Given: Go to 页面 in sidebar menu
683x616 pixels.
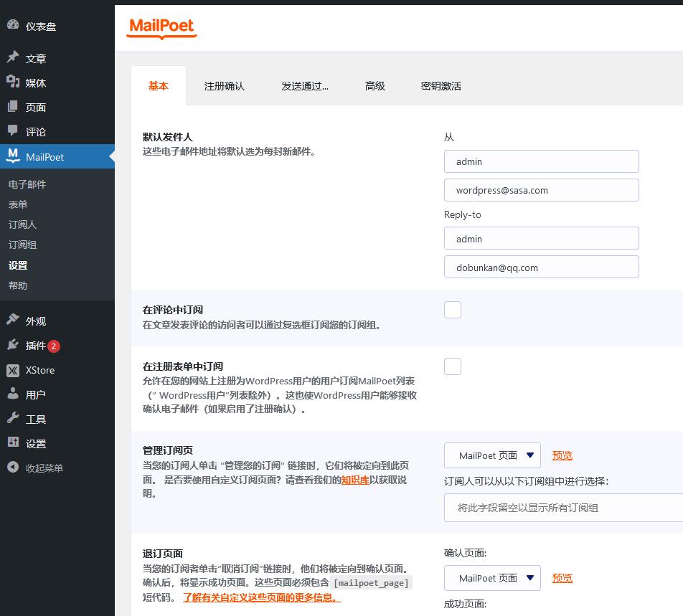Looking at the screenshot, I should coord(36,108).
